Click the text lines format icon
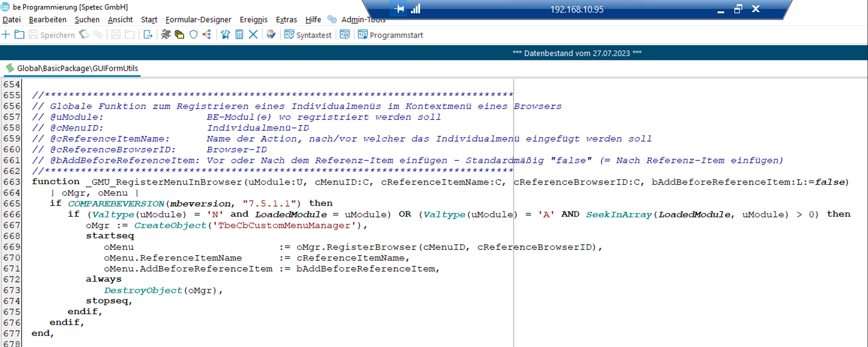 (166, 34)
